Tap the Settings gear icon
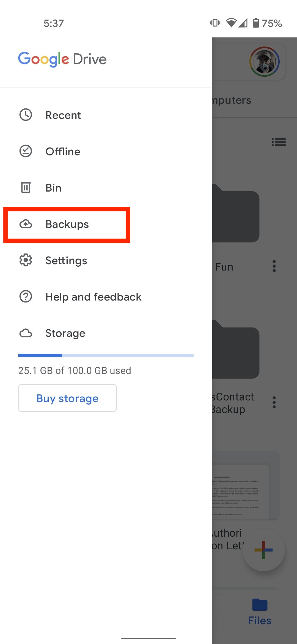This screenshot has width=297, height=644. tap(26, 260)
